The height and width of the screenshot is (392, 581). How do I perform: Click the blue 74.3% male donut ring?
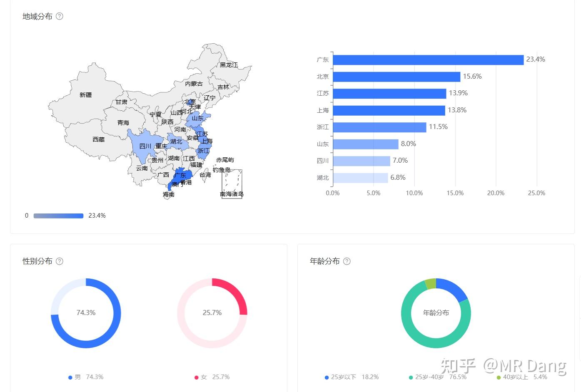pos(119,316)
